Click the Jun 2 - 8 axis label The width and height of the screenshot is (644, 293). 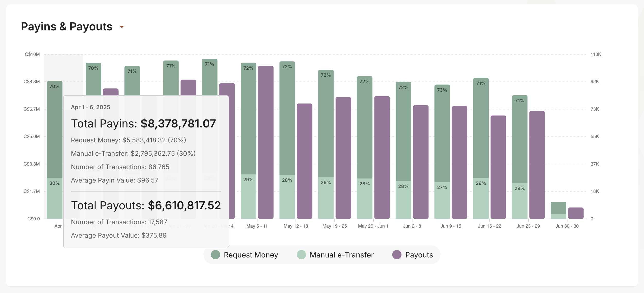(x=412, y=226)
